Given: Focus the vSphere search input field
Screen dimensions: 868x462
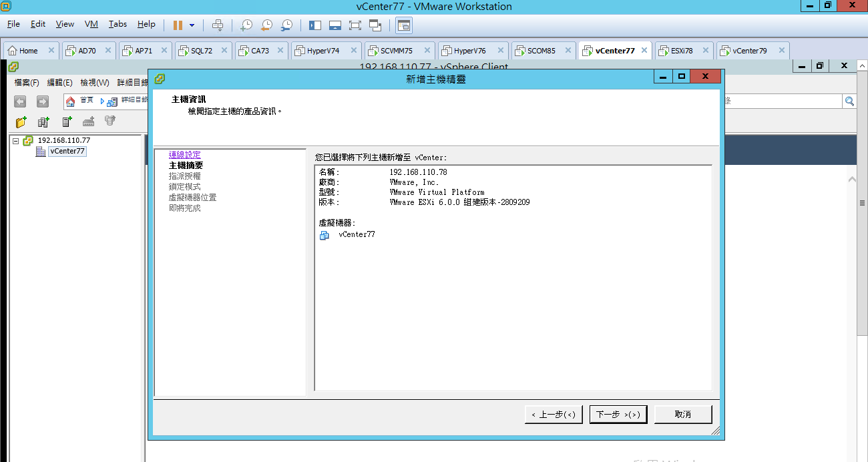Looking at the screenshot, I should [x=783, y=101].
